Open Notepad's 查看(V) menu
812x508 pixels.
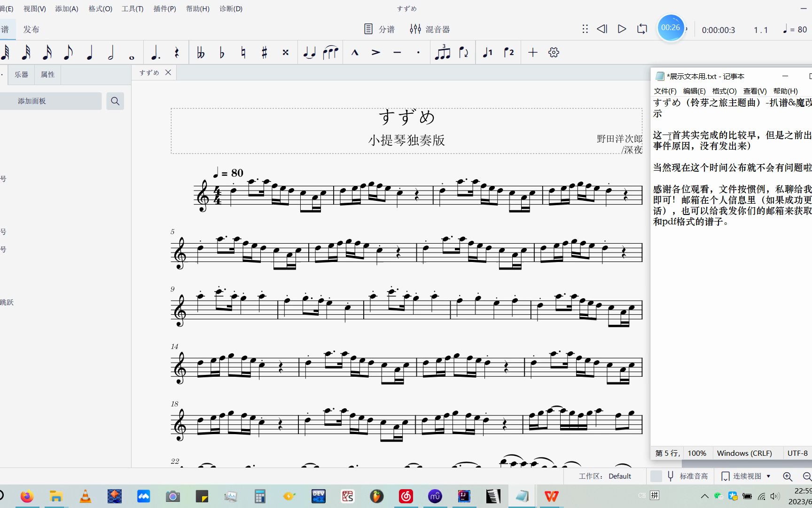tap(755, 91)
